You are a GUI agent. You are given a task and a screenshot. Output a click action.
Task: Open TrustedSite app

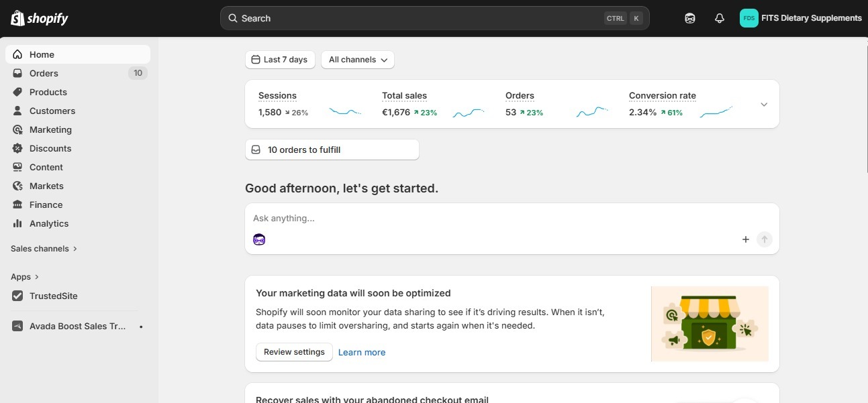[x=78, y=296]
